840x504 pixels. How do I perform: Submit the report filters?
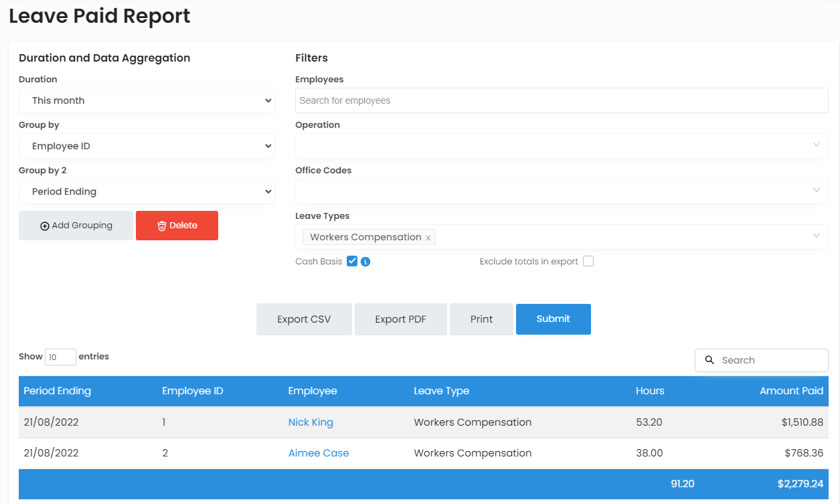[553, 319]
